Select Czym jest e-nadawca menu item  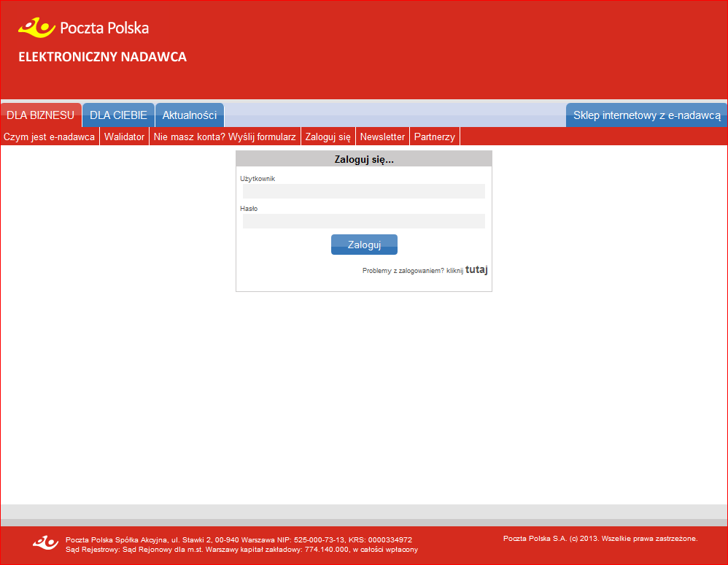(x=49, y=137)
